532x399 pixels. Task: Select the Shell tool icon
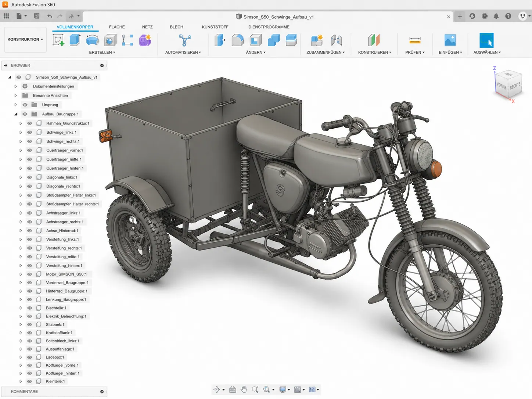coord(256,40)
